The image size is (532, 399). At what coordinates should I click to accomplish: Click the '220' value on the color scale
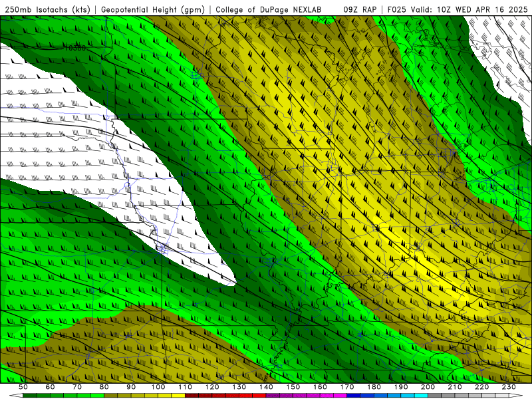pos(481,387)
